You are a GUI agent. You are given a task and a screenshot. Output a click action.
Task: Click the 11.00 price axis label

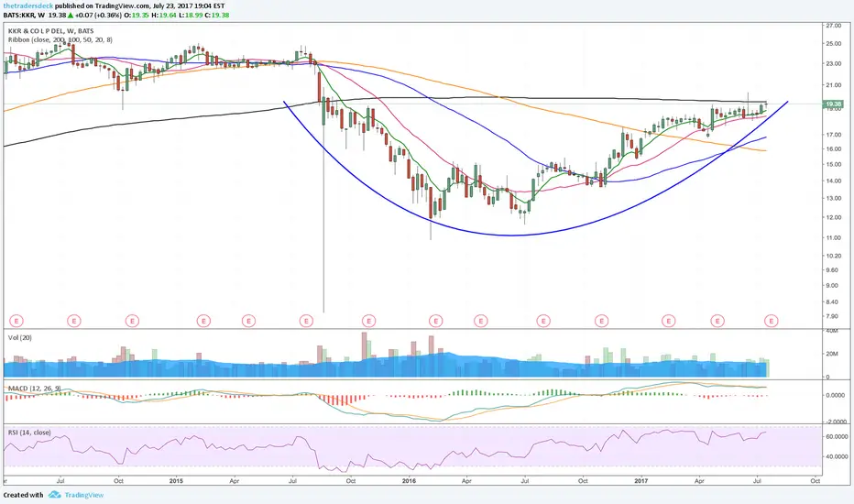[x=833, y=237]
